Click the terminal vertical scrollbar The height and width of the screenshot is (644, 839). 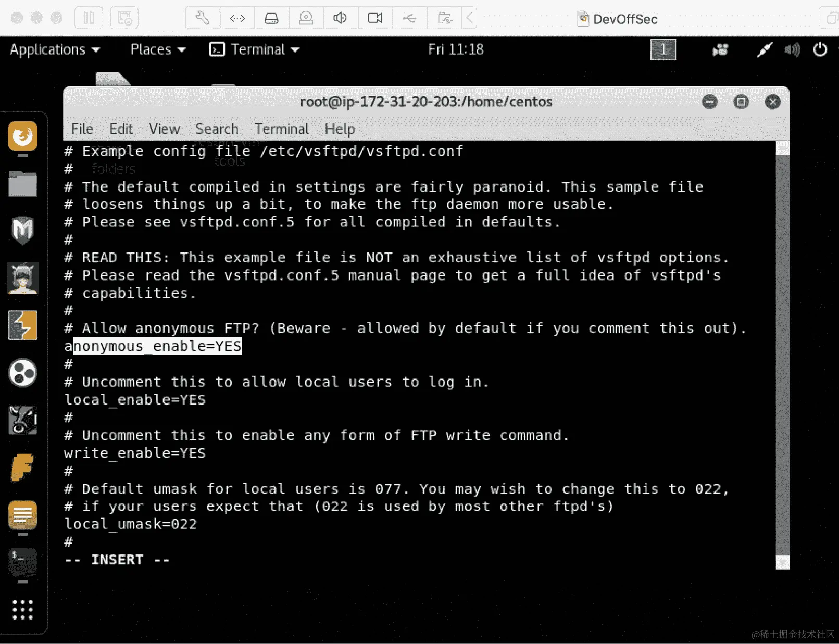click(x=782, y=355)
